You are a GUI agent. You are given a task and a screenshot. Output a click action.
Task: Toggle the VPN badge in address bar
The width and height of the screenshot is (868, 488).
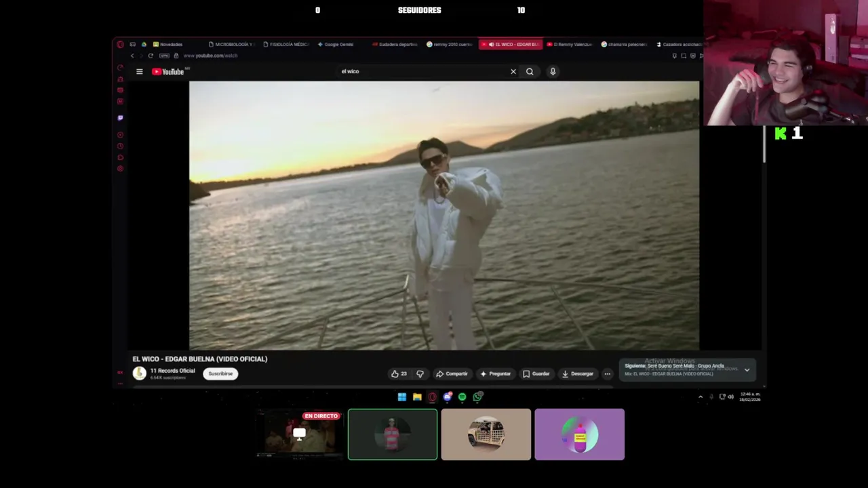(164, 56)
